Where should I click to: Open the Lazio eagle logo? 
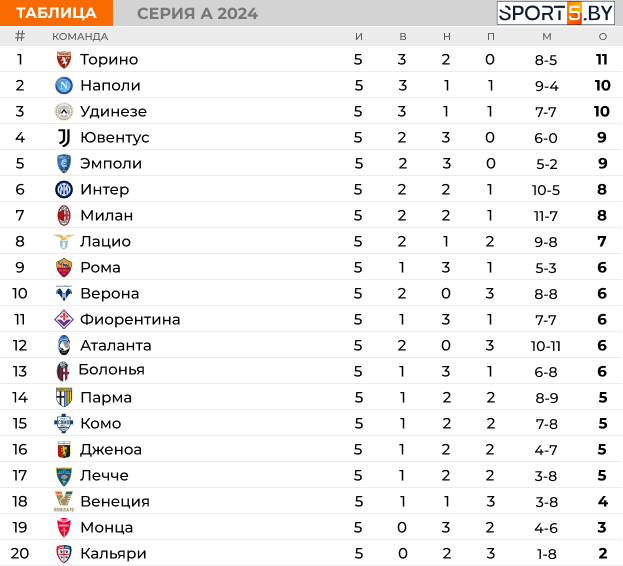pyautogui.click(x=64, y=241)
